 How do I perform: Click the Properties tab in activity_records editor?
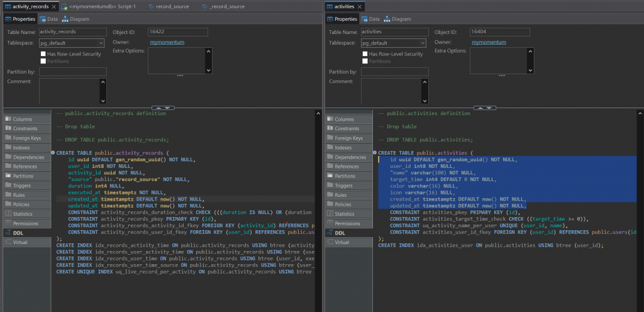tap(20, 19)
